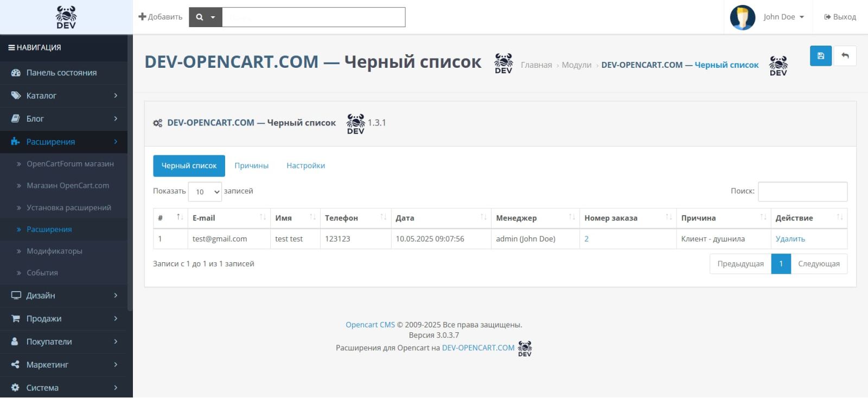The width and height of the screenshot is (868, 398).
Task: Expand the Система menu chevron
Action: click(116, 388)
